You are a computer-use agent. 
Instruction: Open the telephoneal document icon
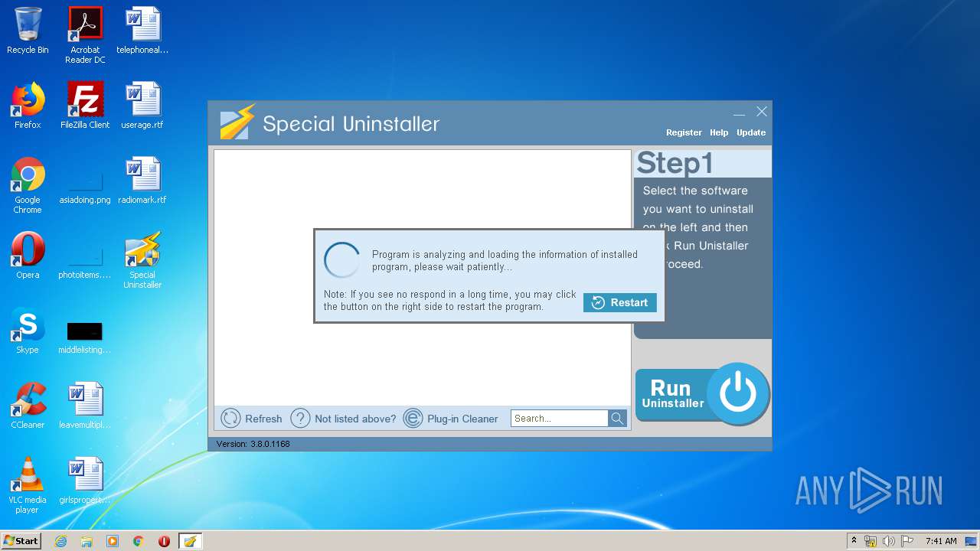click(x=142, y=31)
